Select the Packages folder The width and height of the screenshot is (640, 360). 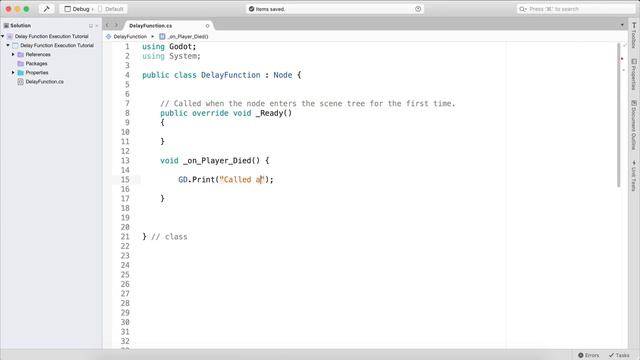(36, 64)
